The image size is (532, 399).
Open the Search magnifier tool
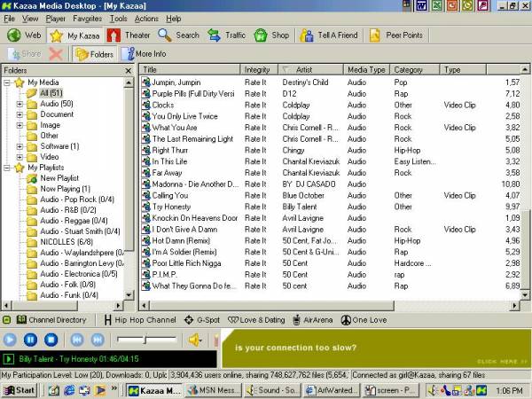point(165,35)
